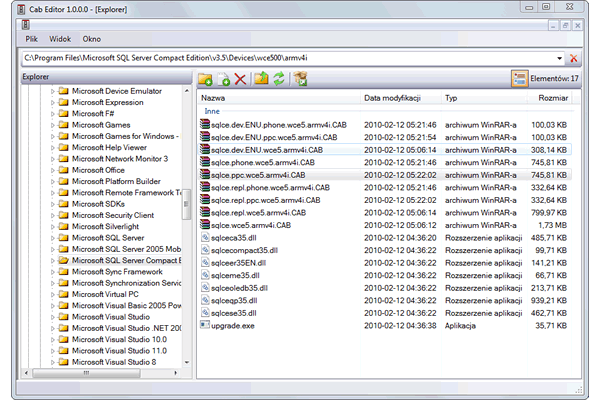Expand the Microsoft Visual Studio 10.0 node
This screenshot has height=400, width=600.
pos(53,340)
